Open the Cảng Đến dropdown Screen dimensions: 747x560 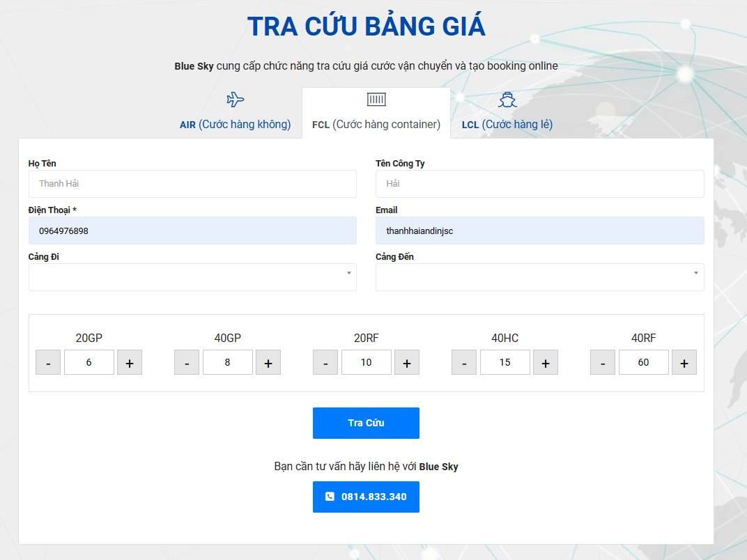pyautogui.click(x=540, y=277)
